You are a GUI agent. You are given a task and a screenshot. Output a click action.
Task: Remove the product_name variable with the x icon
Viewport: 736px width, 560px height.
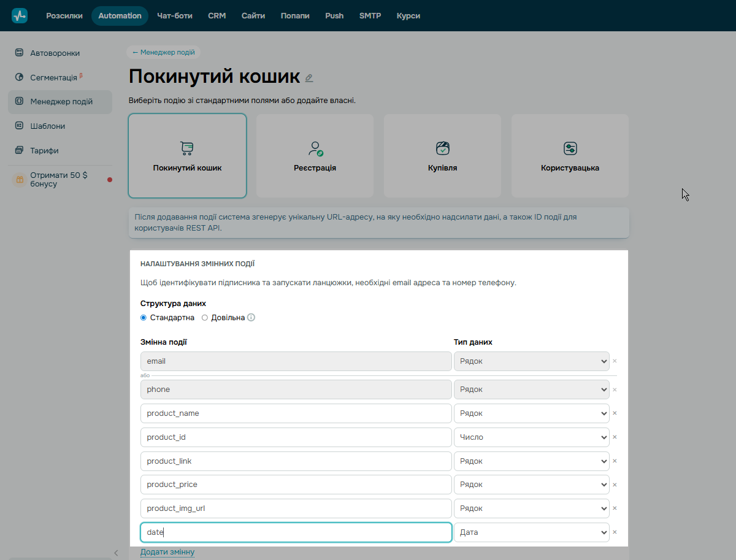click(615, 413)
